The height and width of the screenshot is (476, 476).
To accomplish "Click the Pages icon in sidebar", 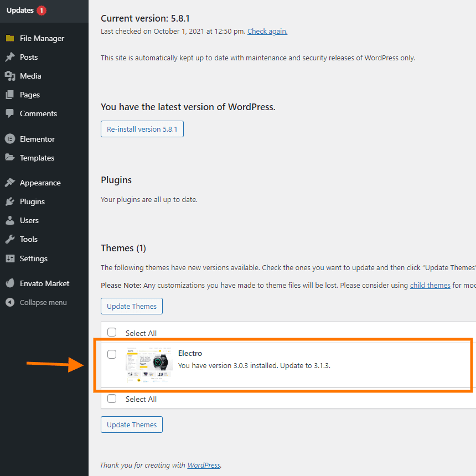I will [x=10, y=95].
